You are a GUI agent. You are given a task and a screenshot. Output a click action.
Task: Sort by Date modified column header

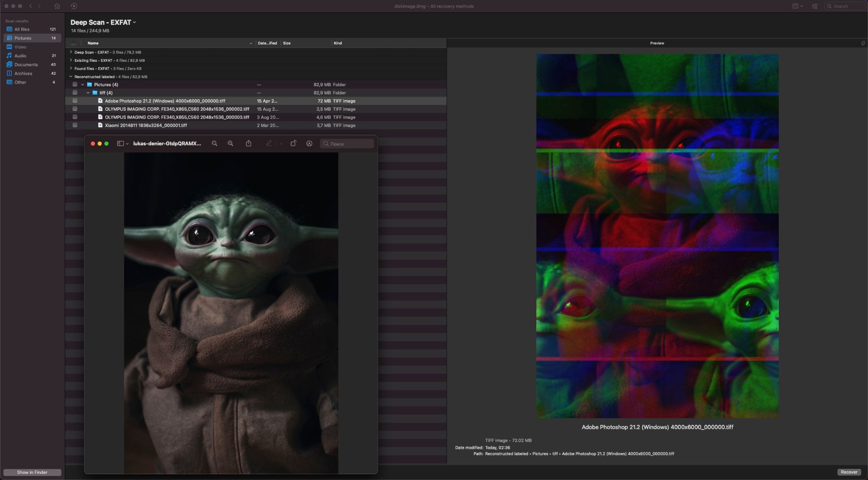pyautogui.click(x=267, y=43)
